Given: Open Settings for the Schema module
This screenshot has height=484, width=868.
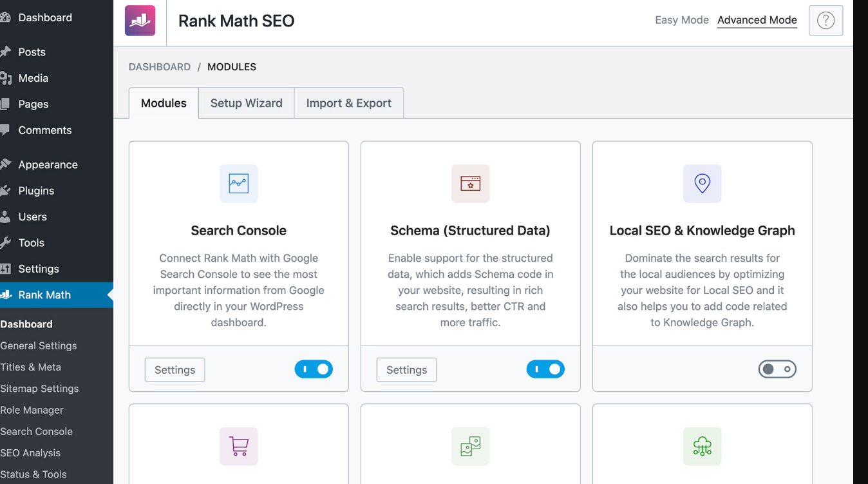Looking at the screenshot, I should (x=406, y=370).
